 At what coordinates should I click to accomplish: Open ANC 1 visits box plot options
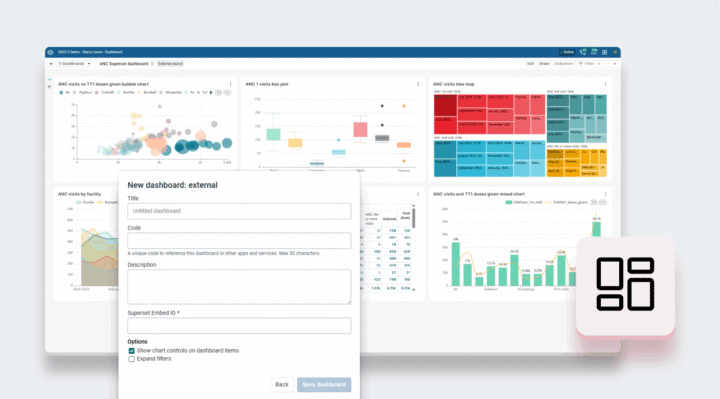418,84
